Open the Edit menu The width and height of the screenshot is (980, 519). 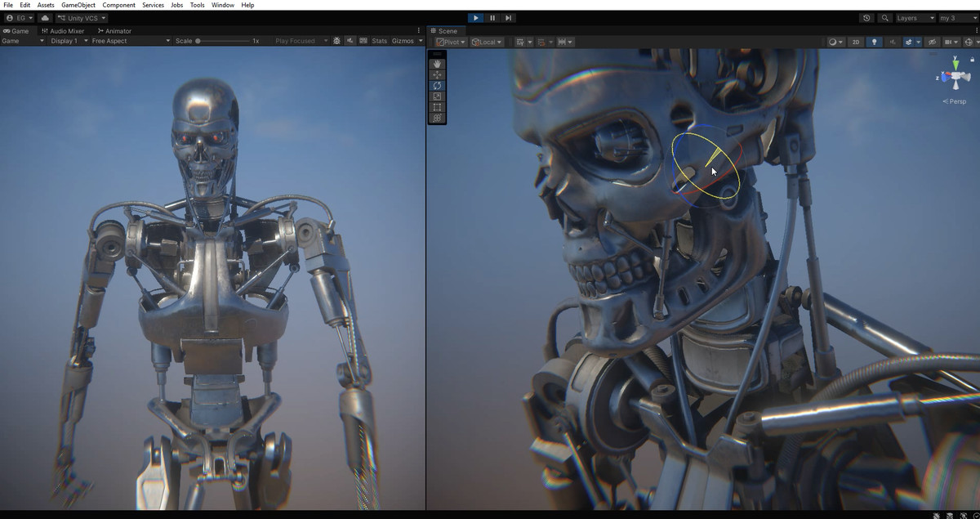point(25,5)
